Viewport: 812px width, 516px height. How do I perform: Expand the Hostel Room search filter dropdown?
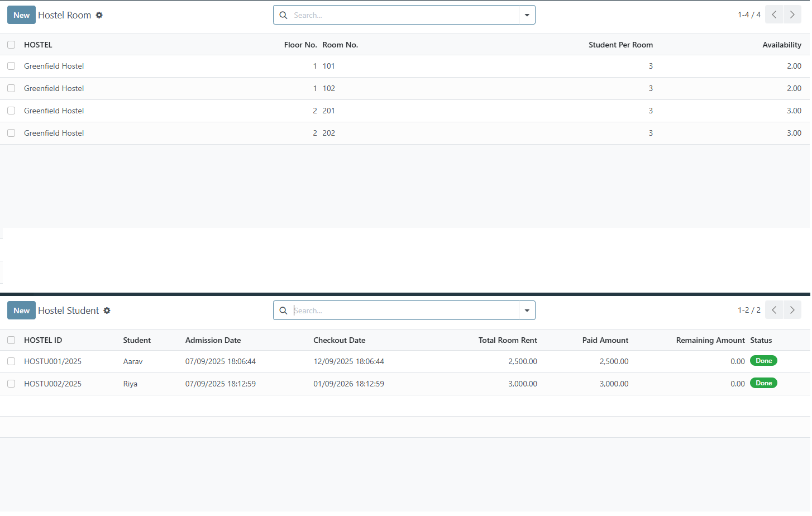[x=527, y=15]
